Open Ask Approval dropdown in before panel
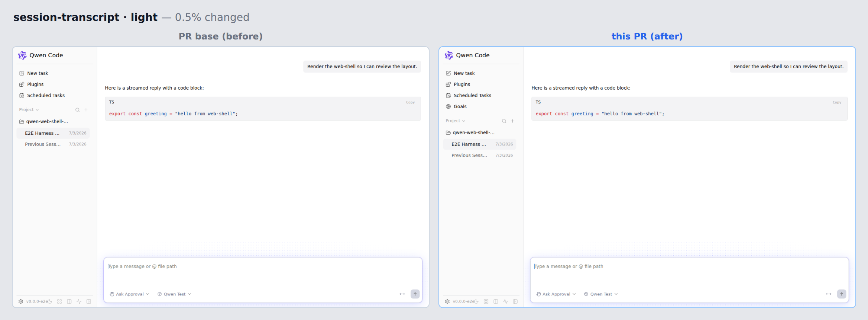 [130, 294]
